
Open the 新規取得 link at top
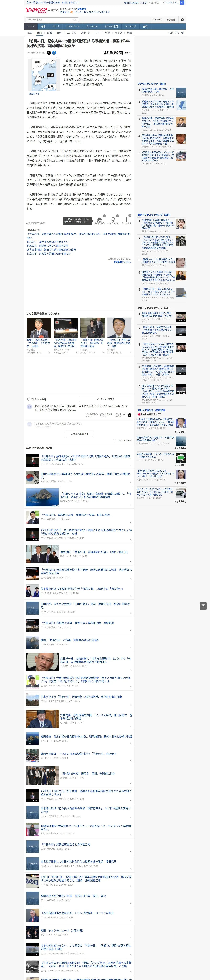point(82,9)
